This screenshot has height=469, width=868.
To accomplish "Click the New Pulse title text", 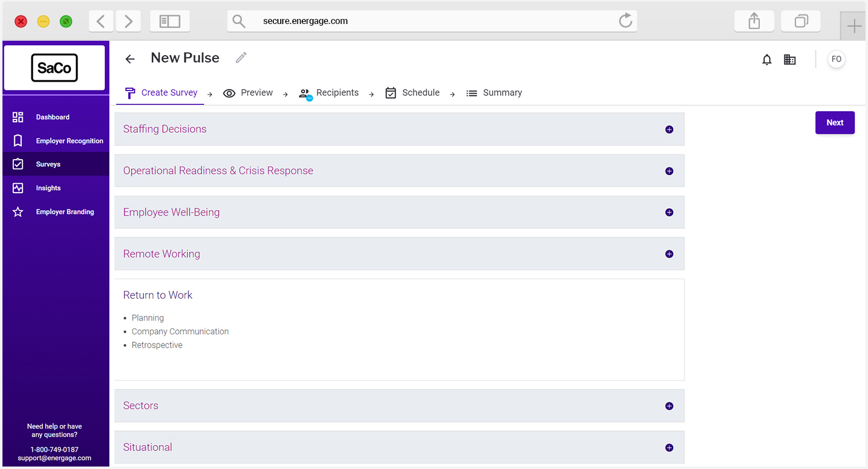I will (x=185, y=58).
